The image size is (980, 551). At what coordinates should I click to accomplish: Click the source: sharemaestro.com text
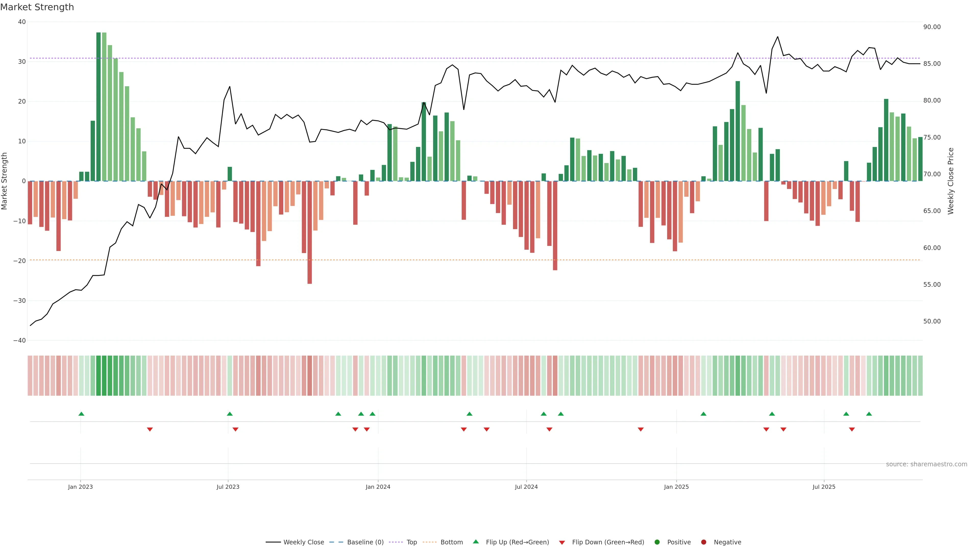tap(926, 464)
